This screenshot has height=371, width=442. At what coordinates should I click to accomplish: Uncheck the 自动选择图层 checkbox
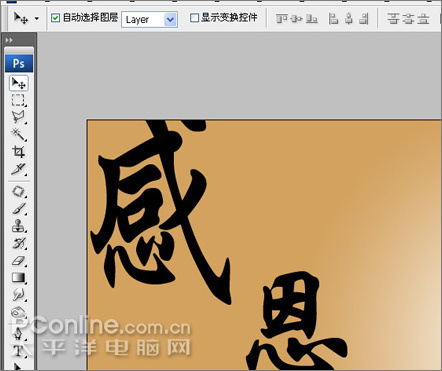coord(56,18)
